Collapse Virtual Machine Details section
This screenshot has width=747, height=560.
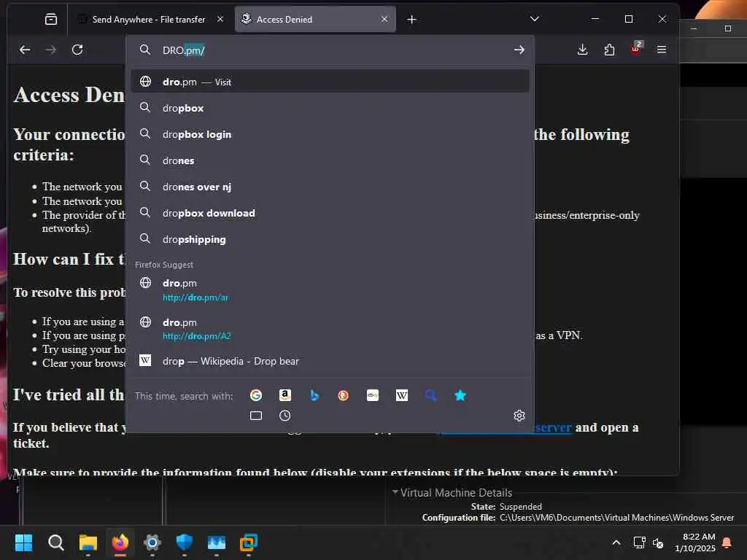(395, 492)
